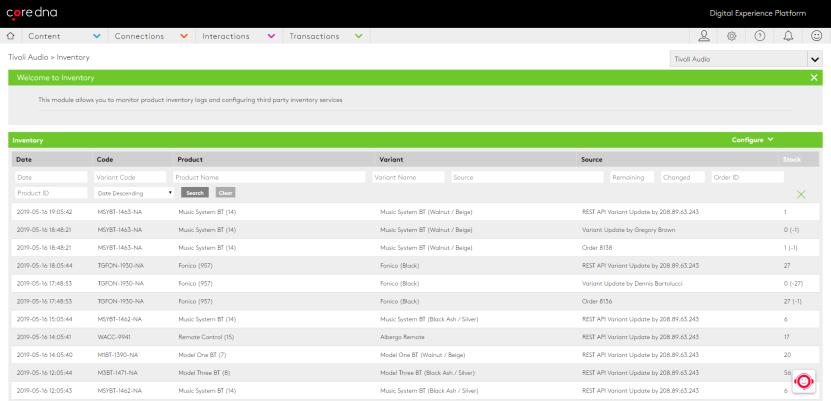Click variant 'Albergo Remote'
The height and width of the screenshot is (401, 831).
tap(402, 337)
